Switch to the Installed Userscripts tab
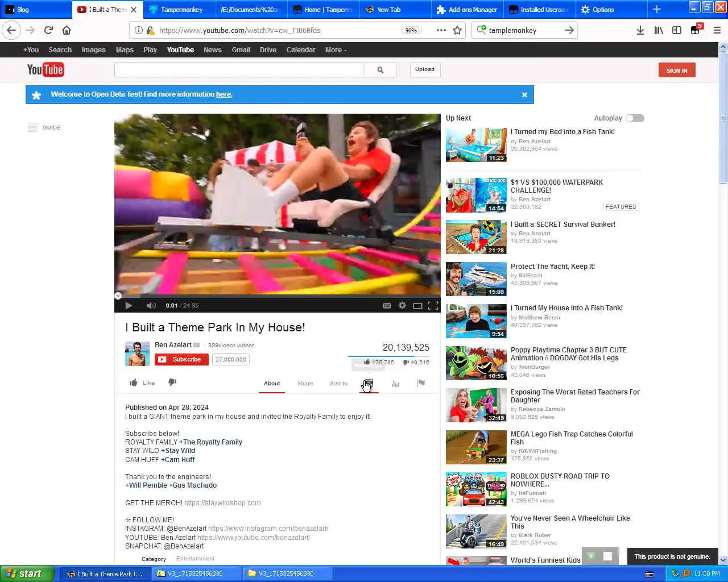The width and height of the screenshot is (728, 582). click(539, 10)
